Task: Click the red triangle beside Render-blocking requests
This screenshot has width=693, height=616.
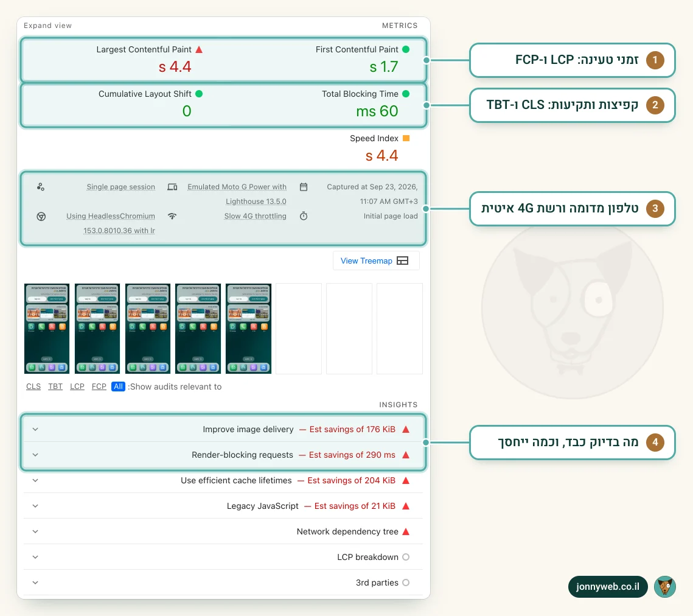Action: tap(406, 455)
